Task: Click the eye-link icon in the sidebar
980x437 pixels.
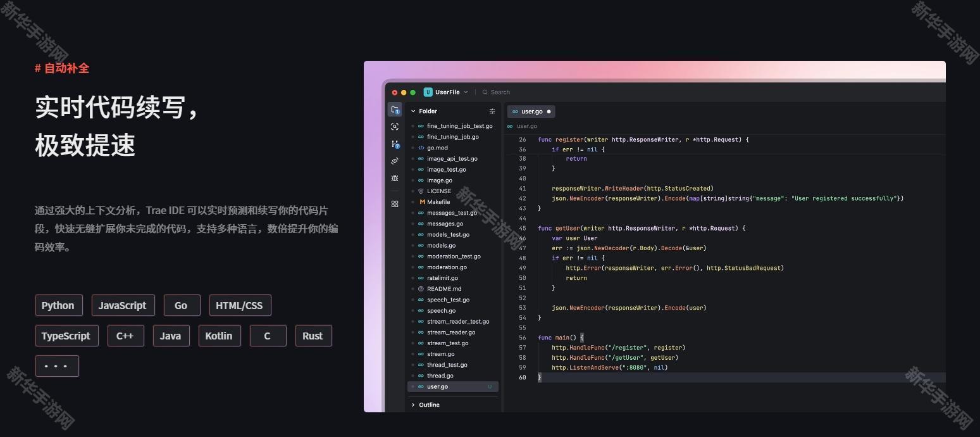Action: point(395,161)
